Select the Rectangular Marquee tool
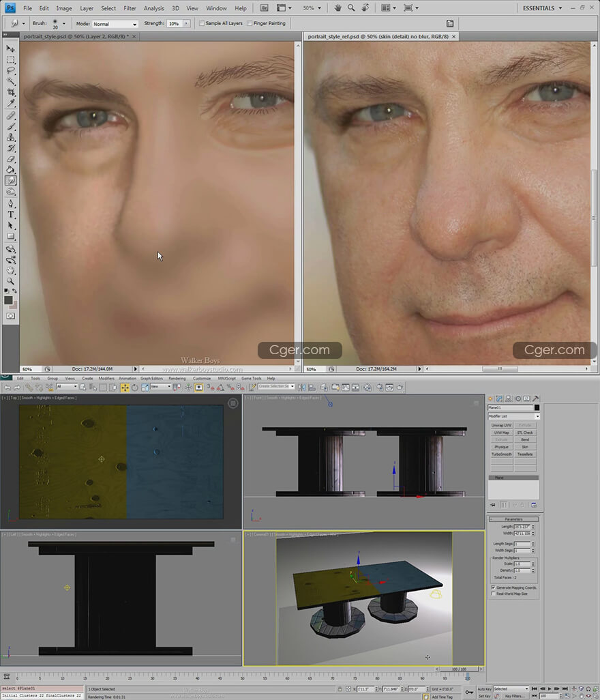This screenshot has width=600, height=700. point(11,59)
